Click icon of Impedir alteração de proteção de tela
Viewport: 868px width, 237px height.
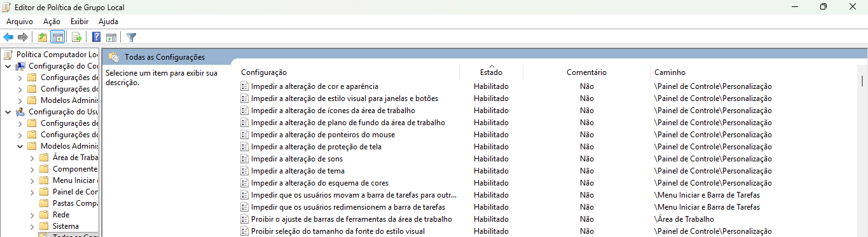[244, 146]
